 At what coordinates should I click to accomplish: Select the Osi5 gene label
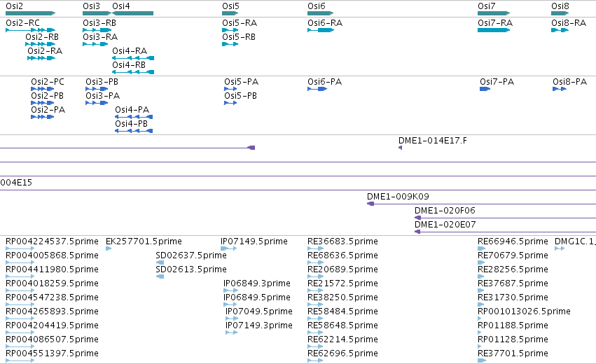(x=230, y=6)
